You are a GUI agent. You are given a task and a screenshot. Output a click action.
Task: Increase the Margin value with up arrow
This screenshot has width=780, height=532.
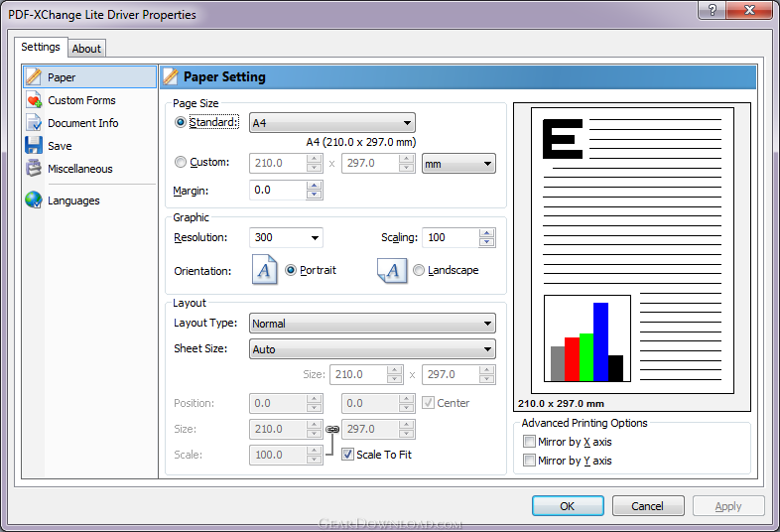314,186
